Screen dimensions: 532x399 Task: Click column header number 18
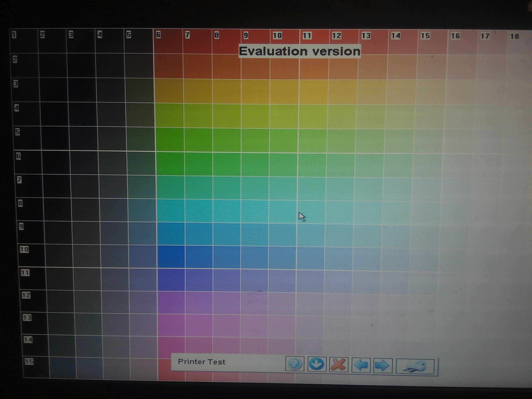[x=514, y=37]
